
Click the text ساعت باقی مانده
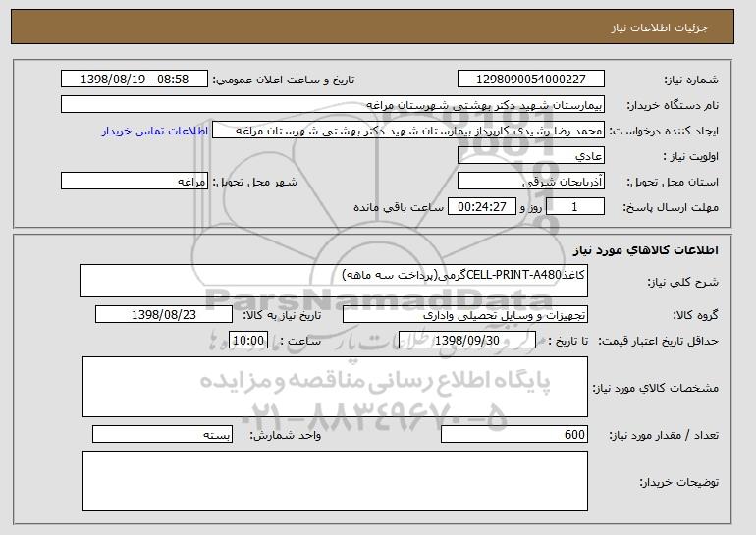399,207
